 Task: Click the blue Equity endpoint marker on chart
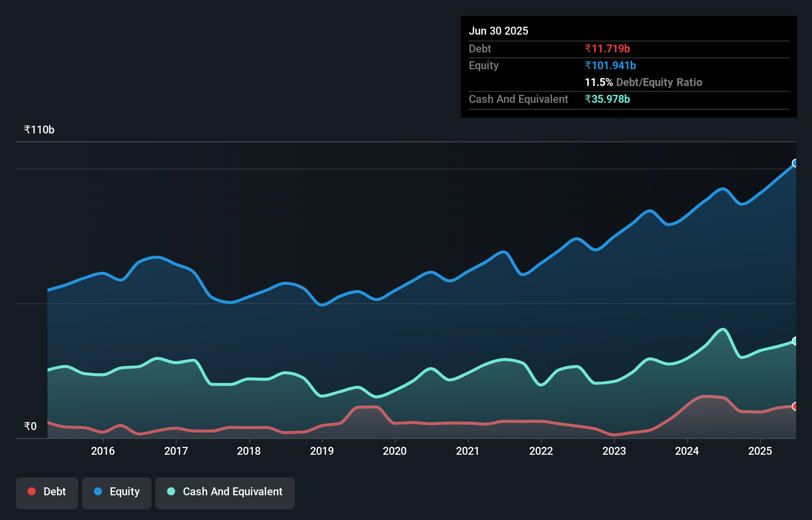795,163
